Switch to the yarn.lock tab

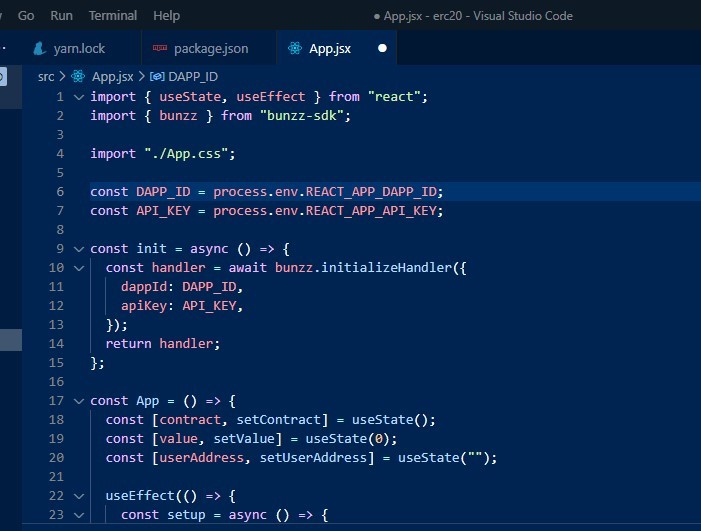tap(79, 48)
